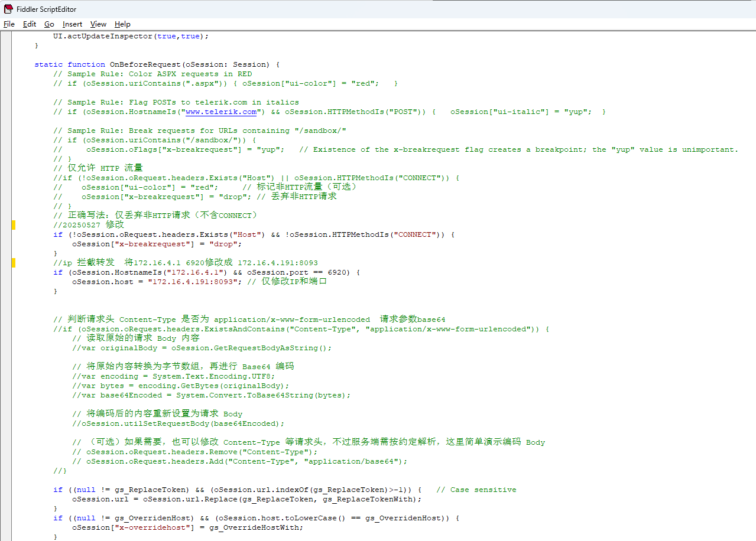756x541 pixels.
Task: Click the '// 判断请求头 Content-Type' comment line
Action: tap(249, 320)
